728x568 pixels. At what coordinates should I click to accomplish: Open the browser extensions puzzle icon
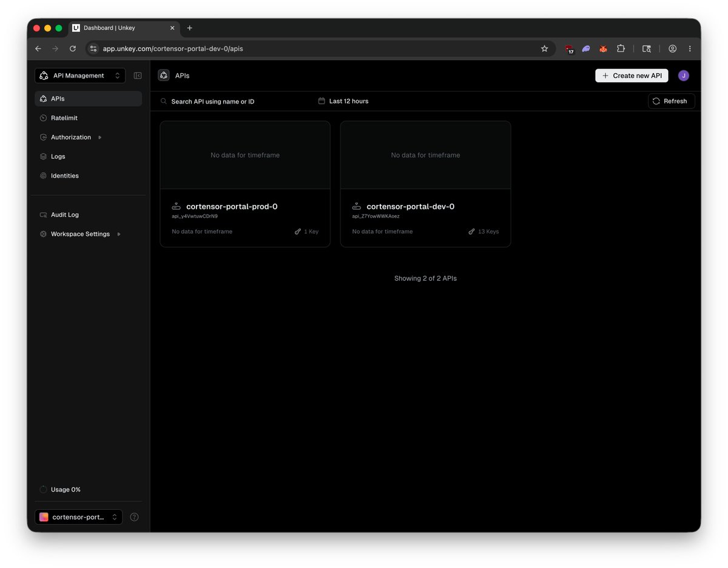[621, 48]
